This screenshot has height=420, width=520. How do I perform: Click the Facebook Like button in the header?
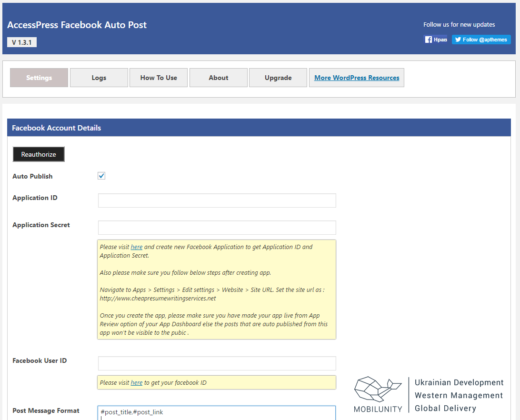click(x=435, y=40)
